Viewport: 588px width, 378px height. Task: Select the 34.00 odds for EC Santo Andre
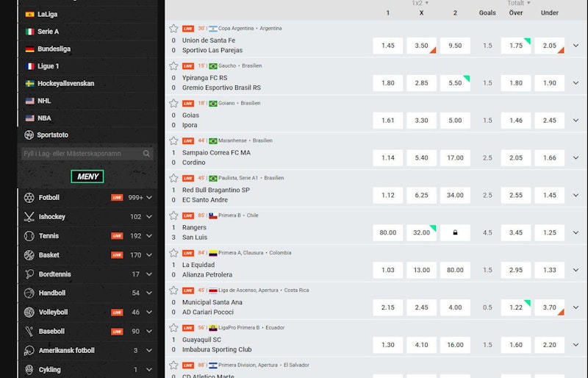click(x=455, y=195)
